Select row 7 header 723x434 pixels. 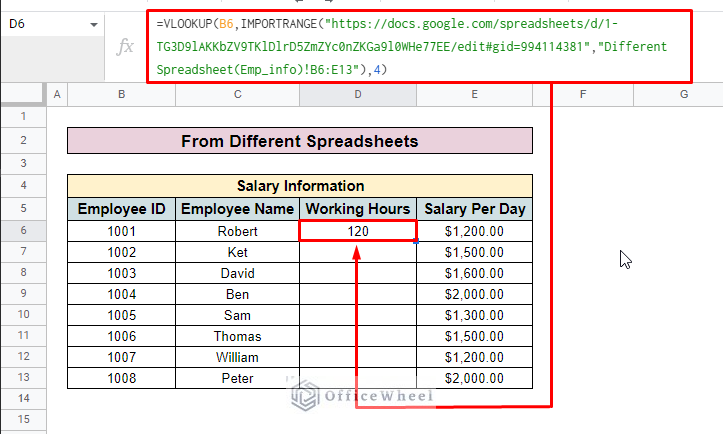24,252
